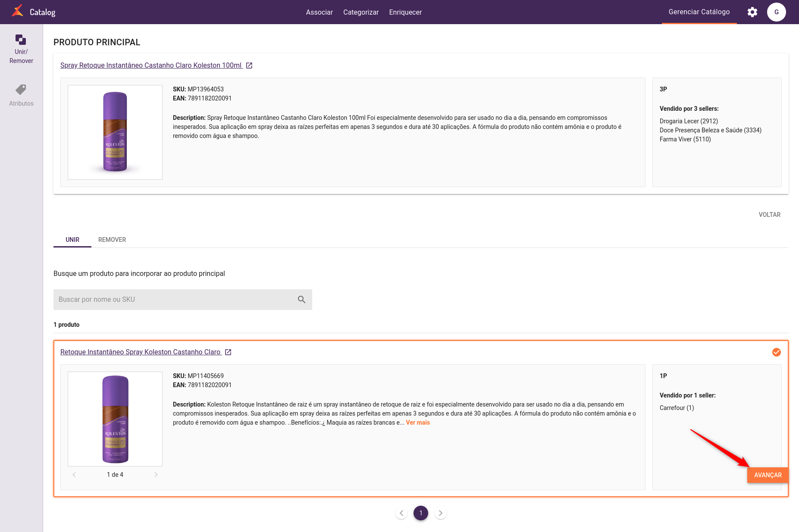Open the Enriquecer menu
The height and width of the screenshot is (532, 799).
405,12
